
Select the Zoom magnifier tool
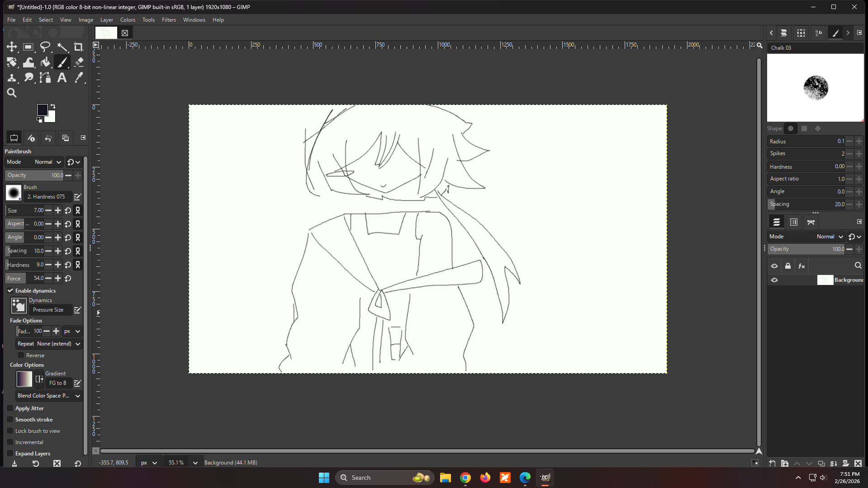pyautogui.click(x=12, y=93)
